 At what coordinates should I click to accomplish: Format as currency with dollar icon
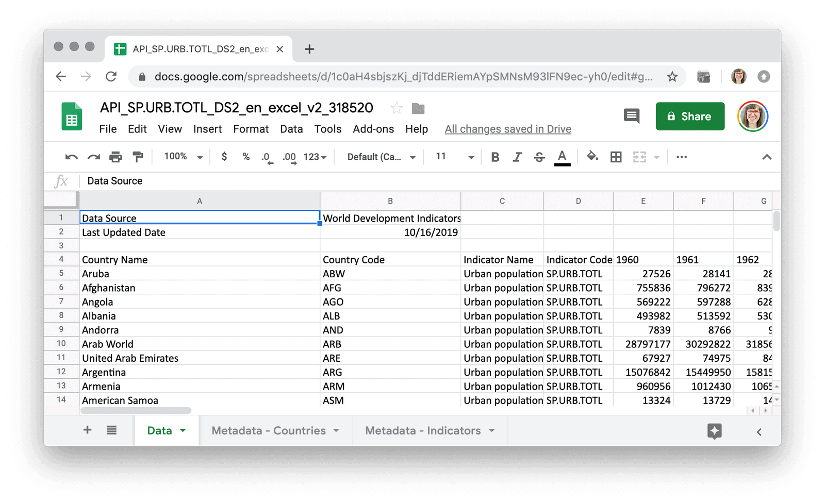224,157
